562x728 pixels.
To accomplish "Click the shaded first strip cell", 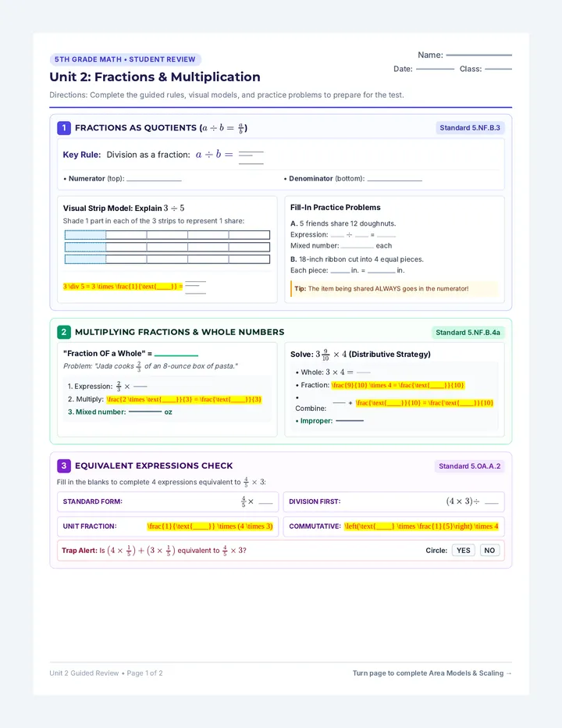I will click(85, 235).
